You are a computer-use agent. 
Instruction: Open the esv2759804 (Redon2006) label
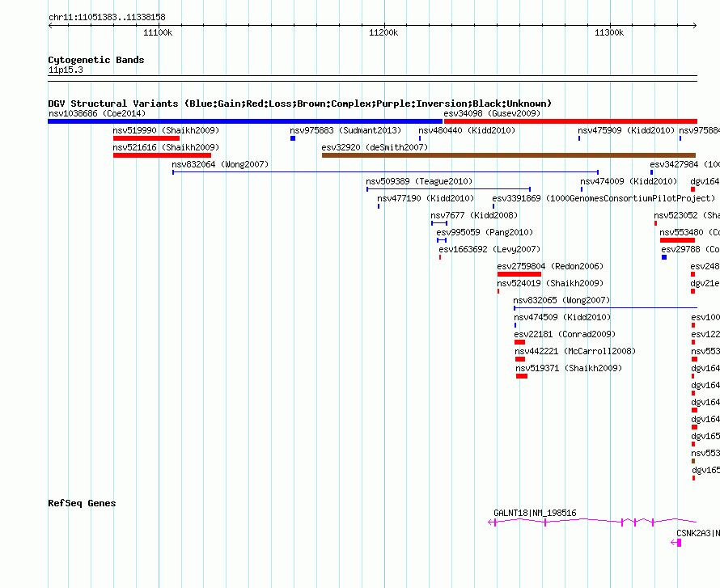[x=550, y=266]
